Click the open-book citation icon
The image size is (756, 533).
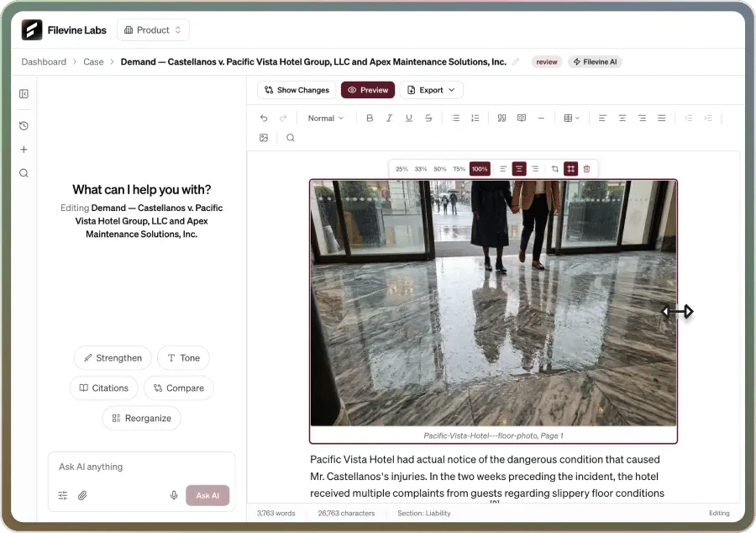522,119
